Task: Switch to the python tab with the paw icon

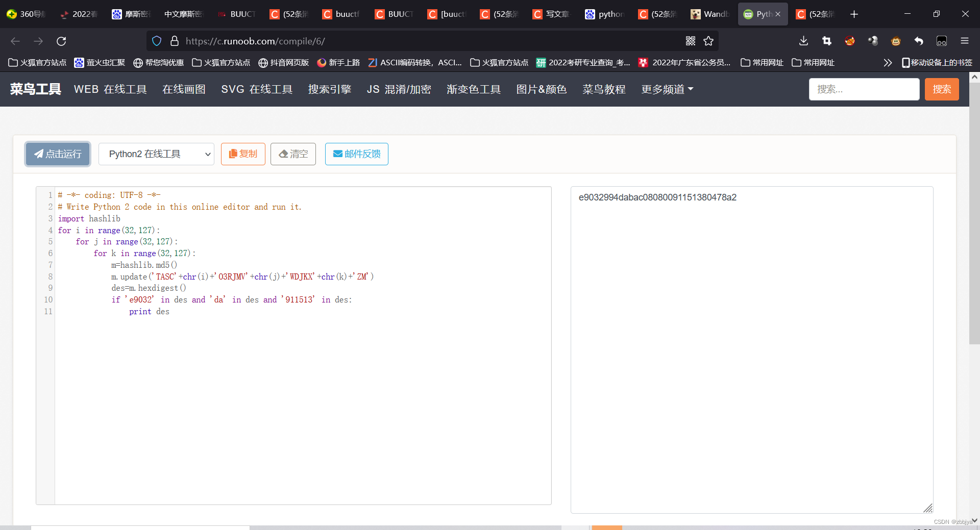Action: pos(605,14)
